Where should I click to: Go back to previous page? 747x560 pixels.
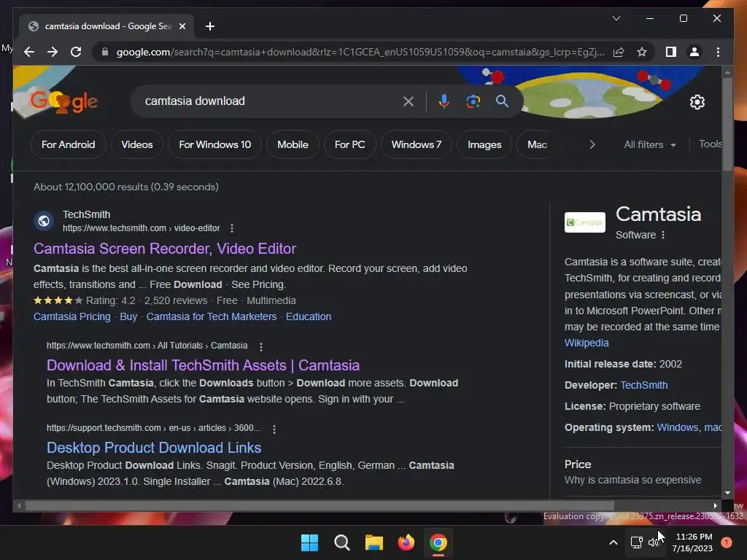[x=29, y=52]
